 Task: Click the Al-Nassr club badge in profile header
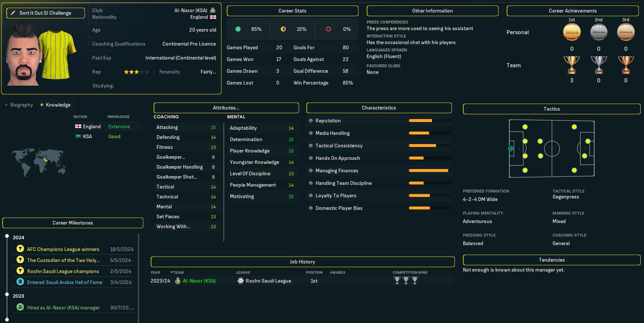pos(213,10)
